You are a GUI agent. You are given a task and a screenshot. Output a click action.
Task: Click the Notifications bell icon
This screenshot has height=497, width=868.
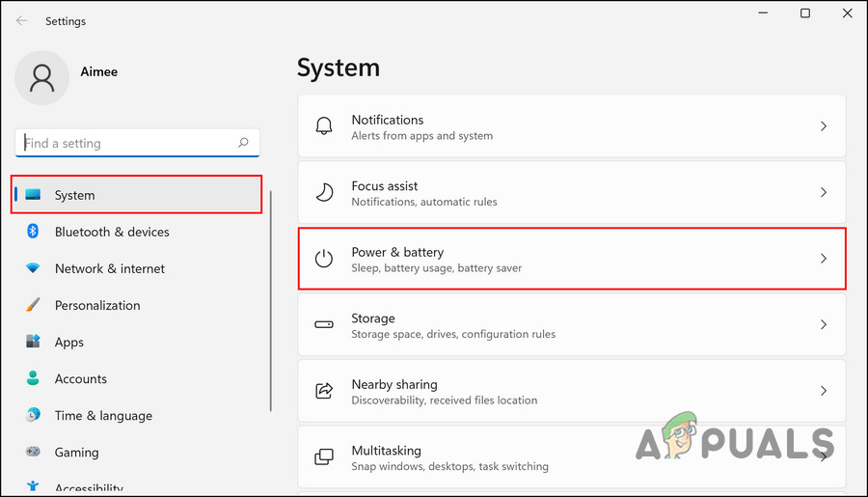tap(324, 126)
